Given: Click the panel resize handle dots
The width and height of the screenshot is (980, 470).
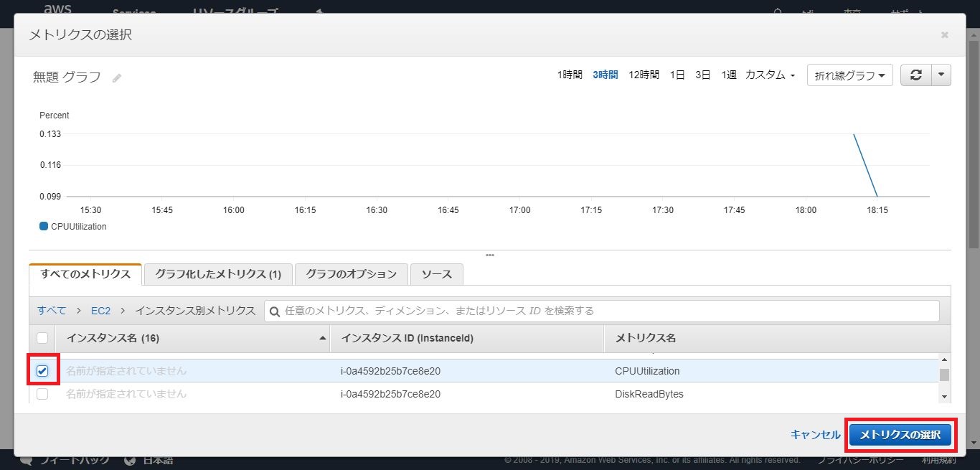Looking at the screenshot, I should (x=489, y=255).
